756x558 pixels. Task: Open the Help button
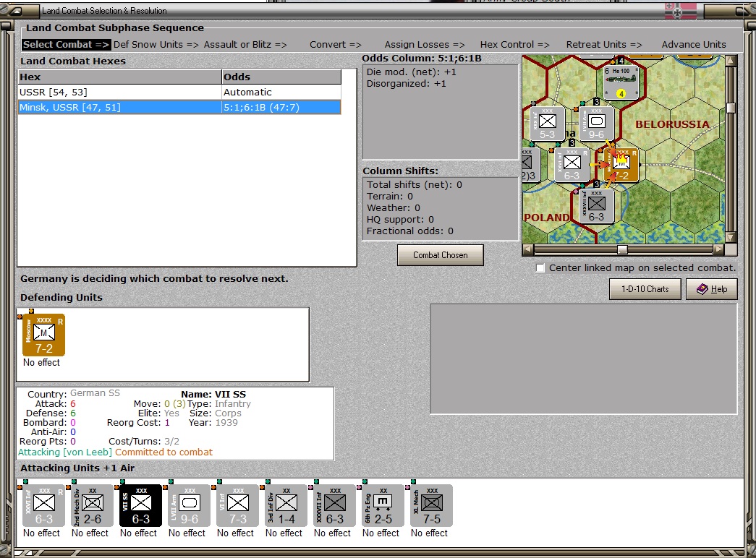(x=712, y=289)
